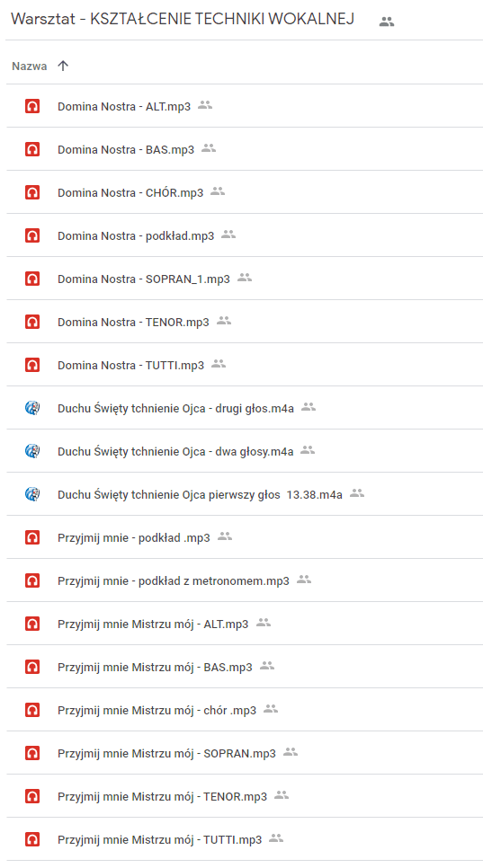
Task: Open Domina Nostra - SOPRAN_1.mp3 file
Action: (245, 279)
